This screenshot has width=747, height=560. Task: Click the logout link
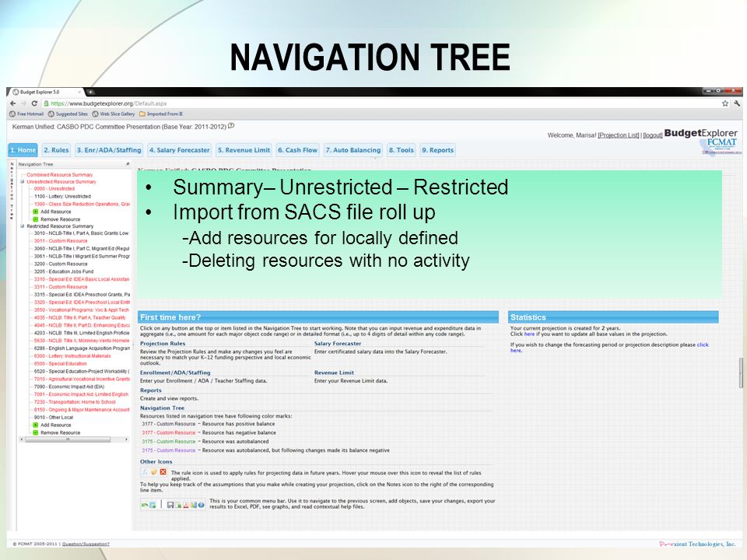click(653, 135)
